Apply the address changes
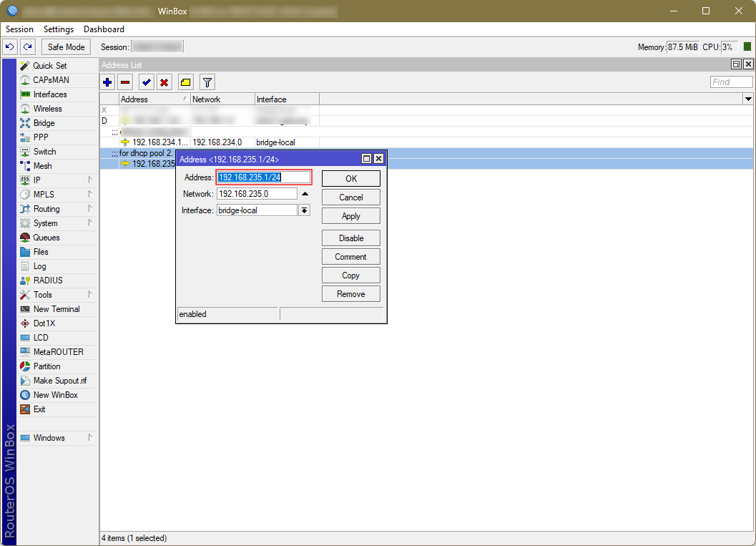 [x=350, y=215]
